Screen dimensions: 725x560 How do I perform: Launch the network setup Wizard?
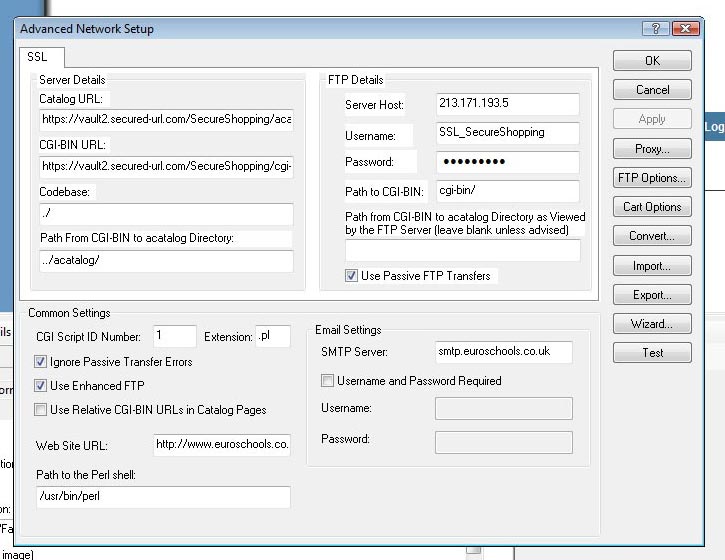[652, 324]
